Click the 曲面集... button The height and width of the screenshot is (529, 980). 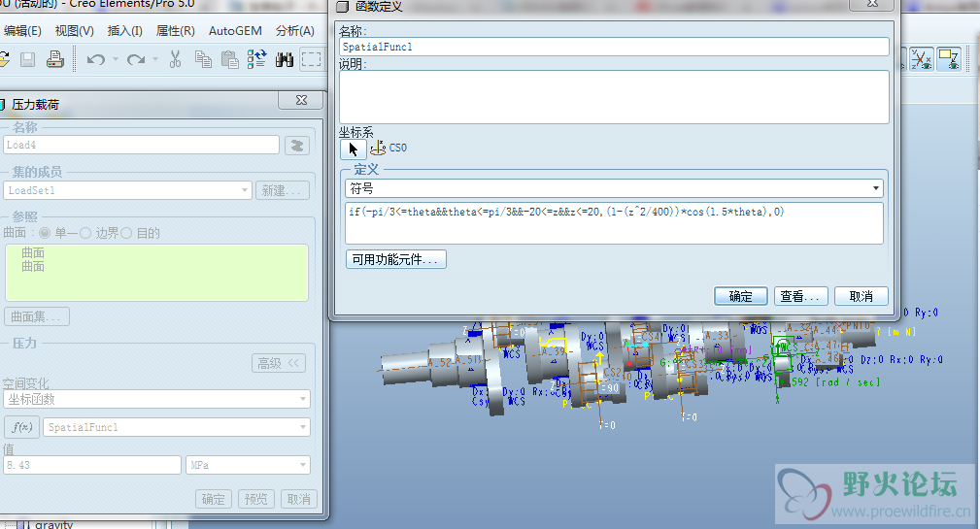pyautogui.click(x=37, y=316)
